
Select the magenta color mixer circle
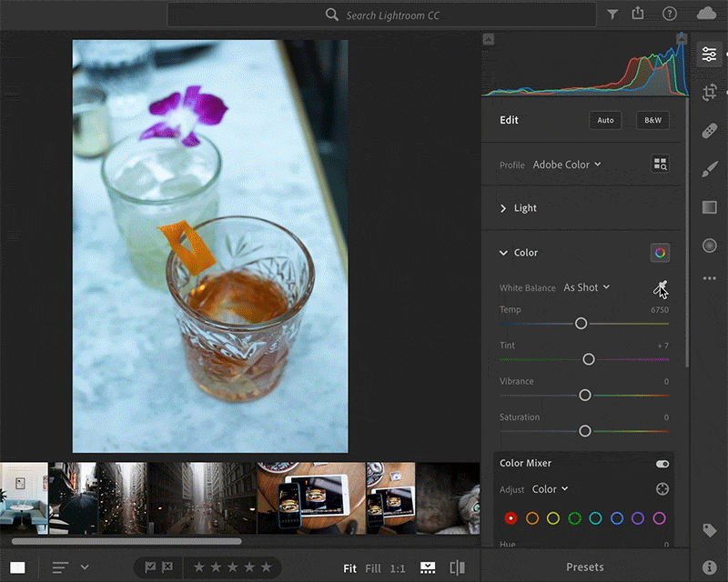click(x=659, y=518)
